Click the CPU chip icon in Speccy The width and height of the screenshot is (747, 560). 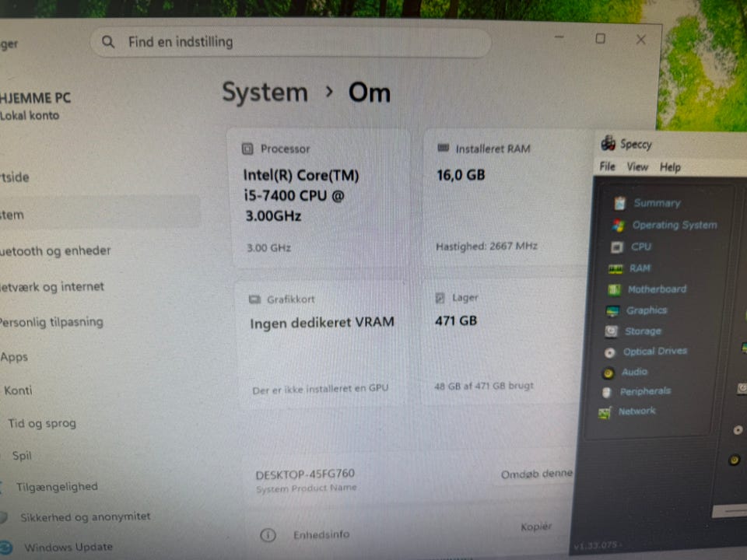tap(617, 247)
